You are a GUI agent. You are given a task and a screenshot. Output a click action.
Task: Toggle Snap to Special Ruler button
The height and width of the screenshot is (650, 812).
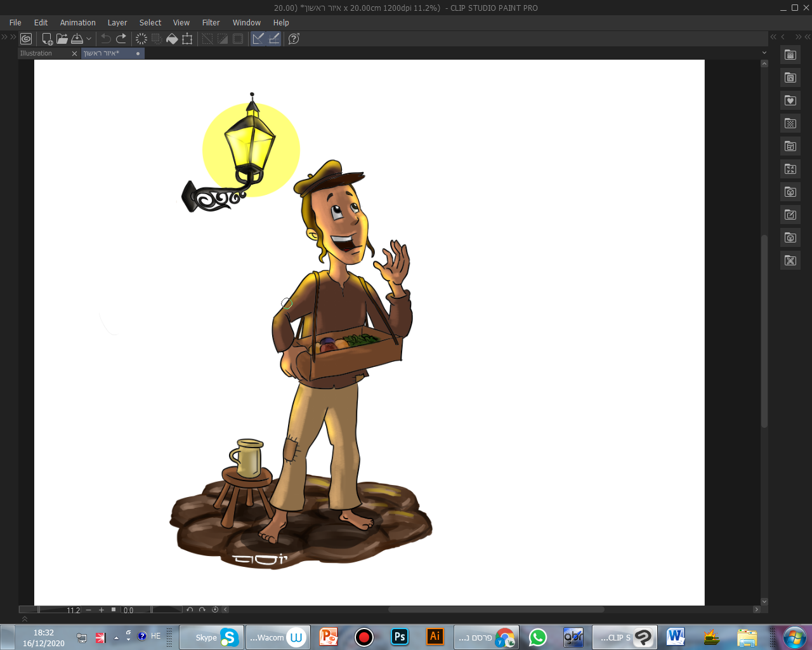tap(274, 39)
